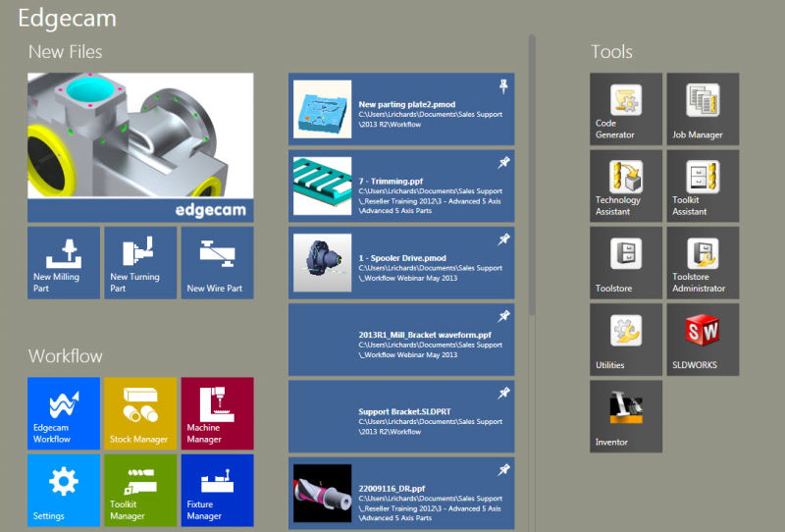Open the 22009116_DR.ppf thumbnail
Viewport: 785px width, 532px height.
tap(323, 494)
